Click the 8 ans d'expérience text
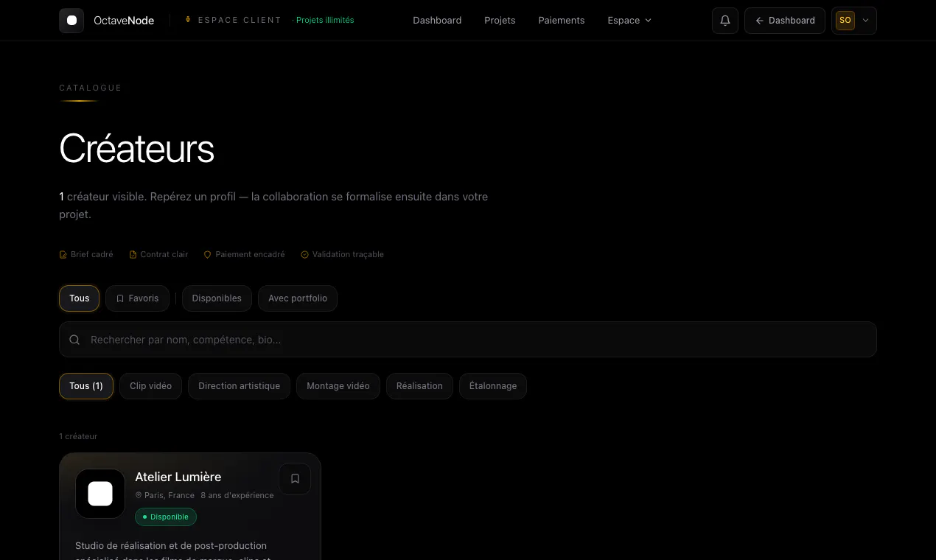Viewport: 936px width, 560px height. [x=237, y=495]
